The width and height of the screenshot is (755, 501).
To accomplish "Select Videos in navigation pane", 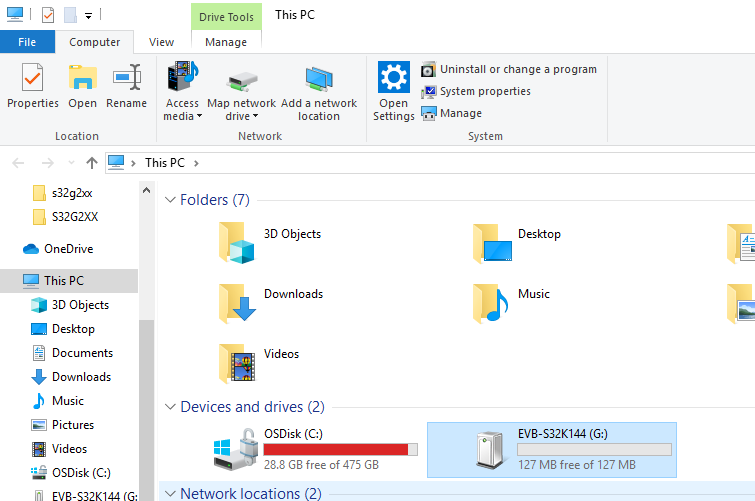I will click(60, 449).
